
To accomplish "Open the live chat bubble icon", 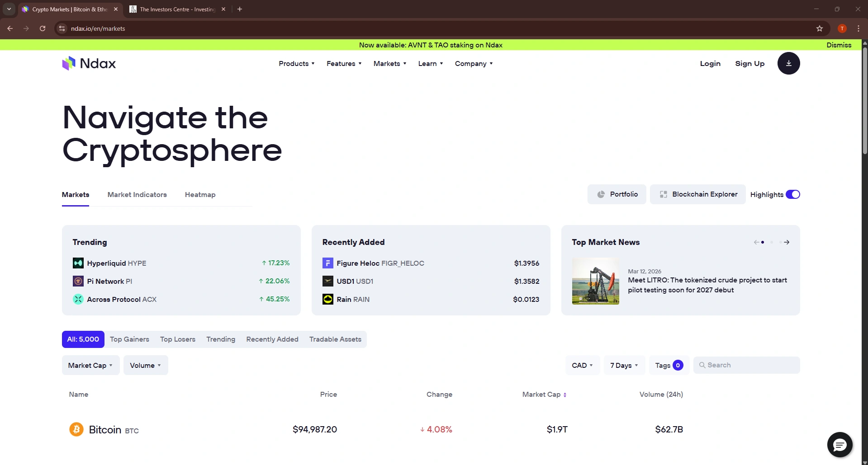I will 840,445.
